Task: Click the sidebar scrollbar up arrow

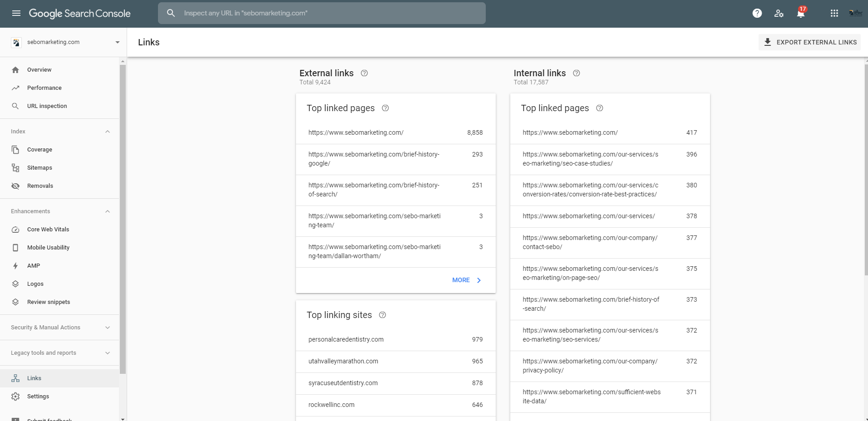Action: click(x=123, y=61)
